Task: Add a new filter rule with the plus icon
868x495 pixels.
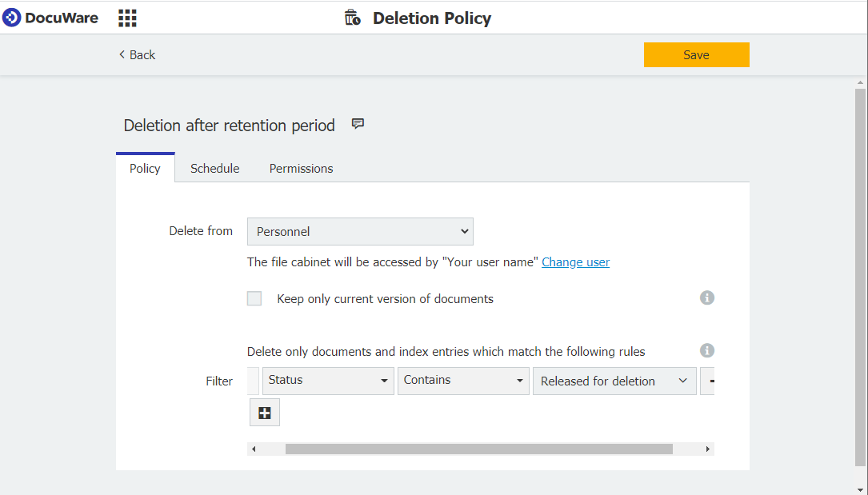Action: click(264, 412)
